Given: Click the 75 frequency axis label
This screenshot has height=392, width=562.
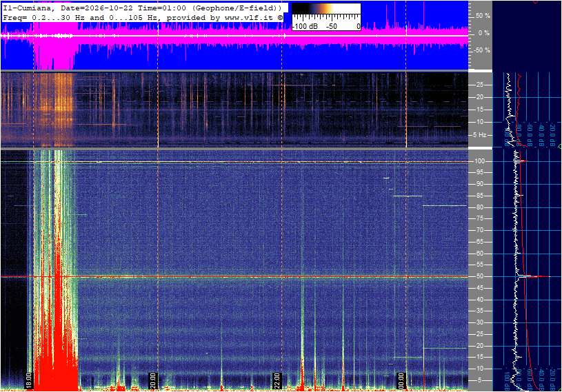Looking at the screenshot, I should [x=479, y=218].
